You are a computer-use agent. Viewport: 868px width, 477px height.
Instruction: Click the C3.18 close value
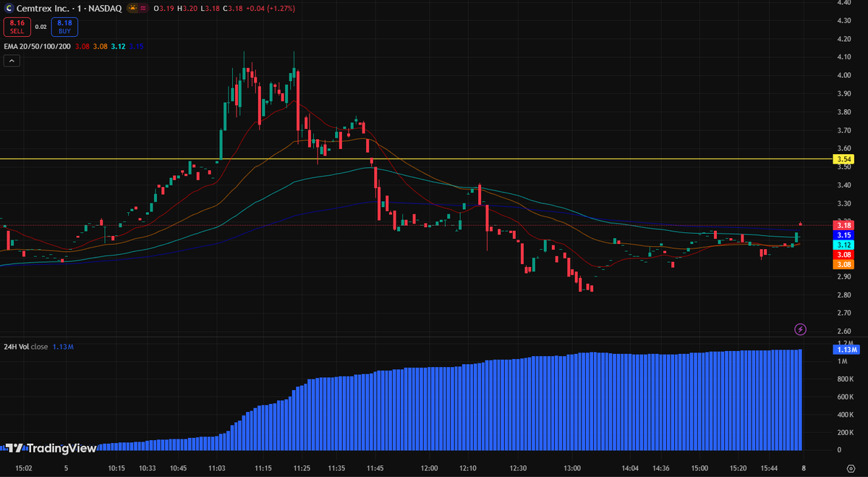coord(232,8)
